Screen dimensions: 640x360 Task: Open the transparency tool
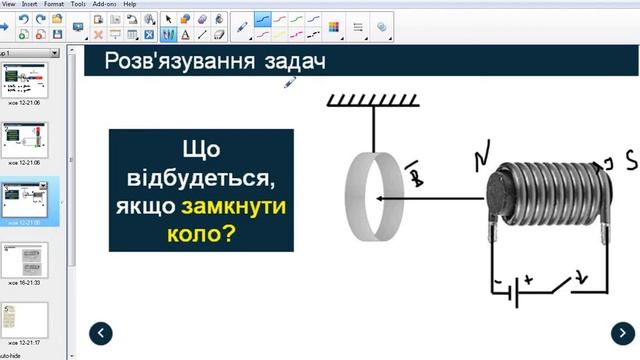pyautogui.click(x=382, y=27)
